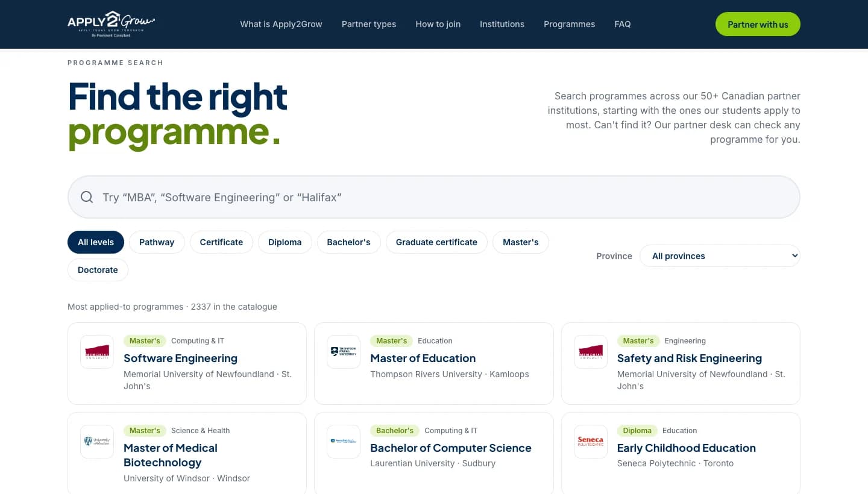This screenshot has height=494, width=868.
Task: Filter by Master's level
Action: 521,242
